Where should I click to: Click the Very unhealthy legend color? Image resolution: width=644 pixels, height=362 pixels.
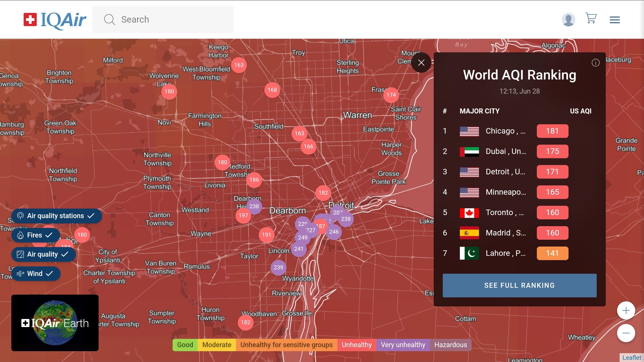403,345
